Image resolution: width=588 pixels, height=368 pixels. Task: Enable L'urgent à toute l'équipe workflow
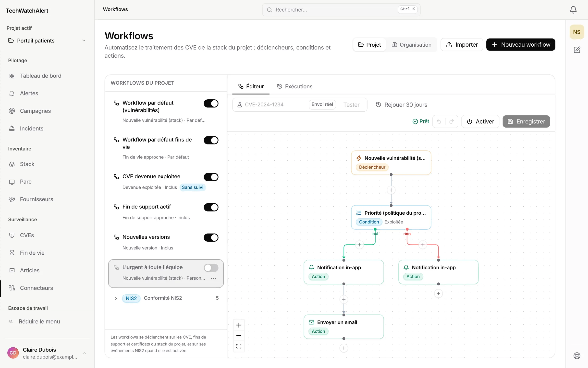coord(211,268)
